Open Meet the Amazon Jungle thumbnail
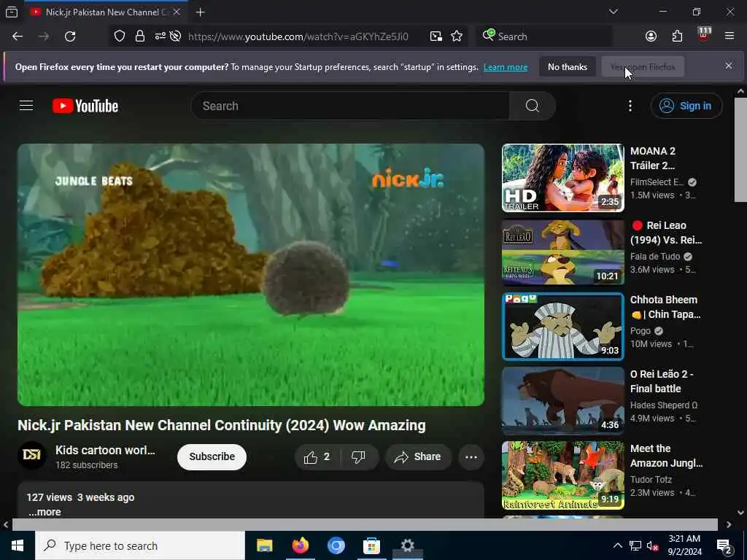Image resolution: width=747 pixels, height=560 pixels. pos(563,475)
